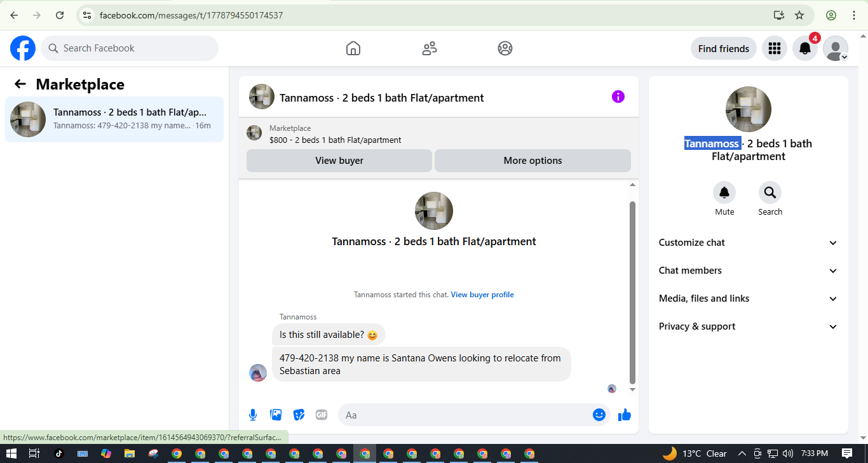The image size is (868, 463).
Task: Open the listing thumbnail in right details panel
Action: pyautogui.click(x=749, y=109)
